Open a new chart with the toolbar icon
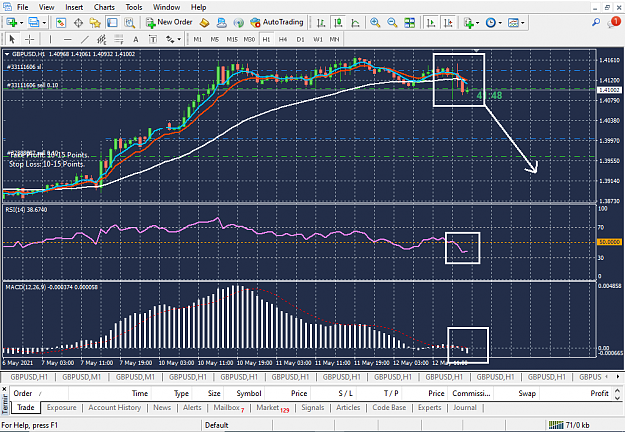This screenshot has height=432, width=625. coord(11,23)
